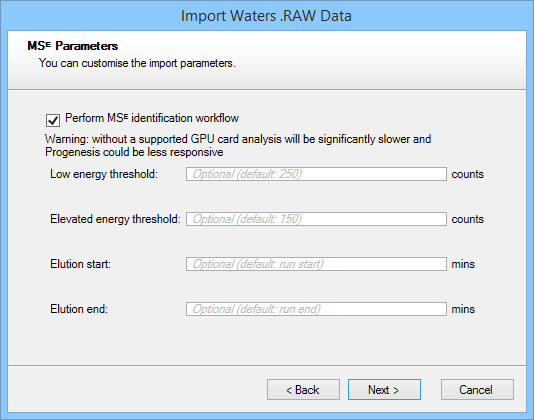This screenshot has height=420, width=534.
Task: Focus the Elevated energy threshold input box
Action: tap(316, 219)
